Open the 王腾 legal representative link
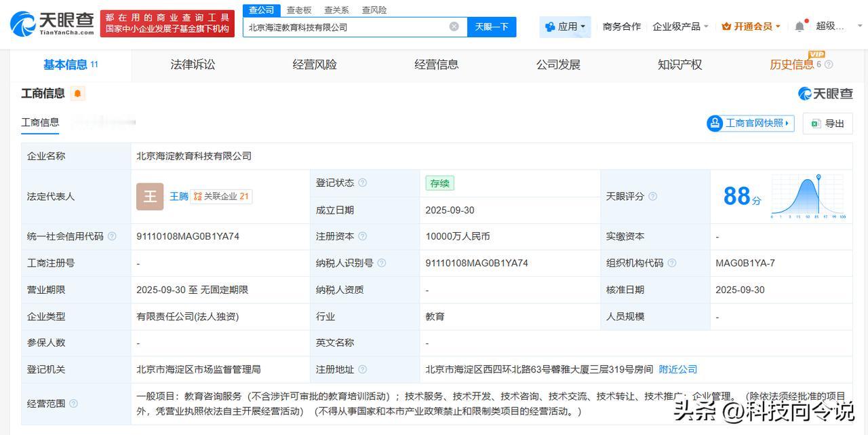Image resolution: width=868 pixels, height=435 pixels. (x=178, y=196)
